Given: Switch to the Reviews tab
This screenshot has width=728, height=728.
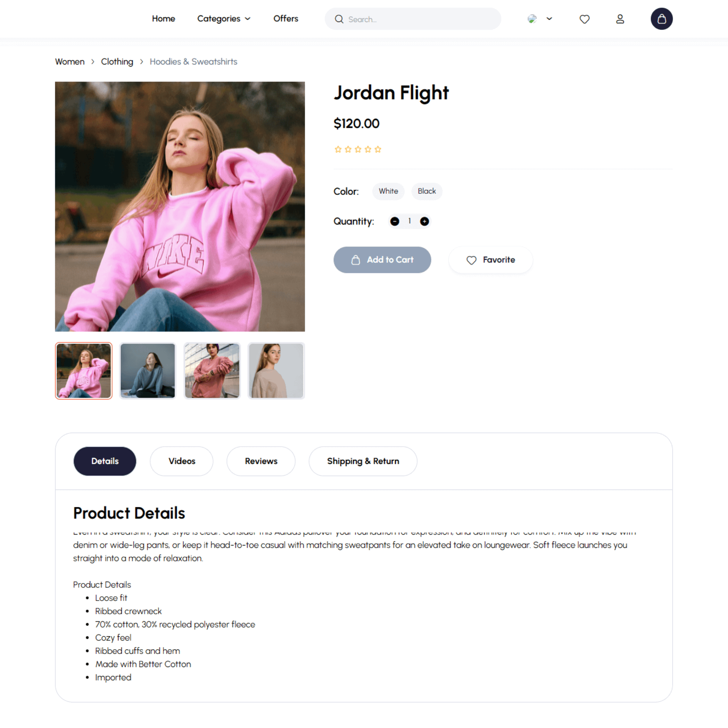Looking at the screenshot, I should tap(261, 461).
